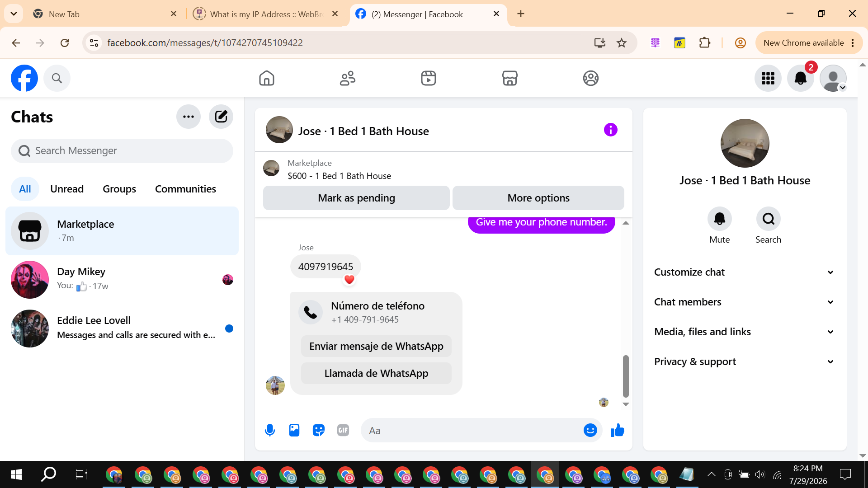Open the Groups icon in top navigation
Screen dimensions: 868x488
click(591, 78)
